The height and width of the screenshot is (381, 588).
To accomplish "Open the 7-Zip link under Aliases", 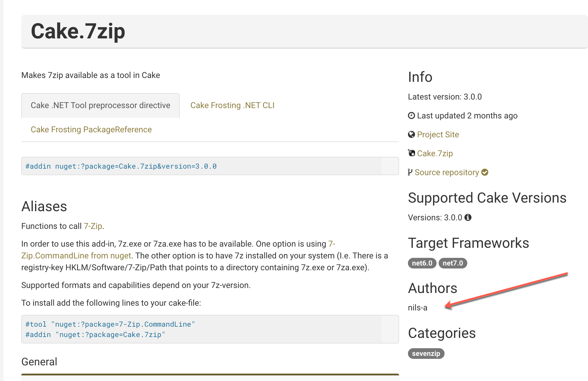I will tap(93, 226).
